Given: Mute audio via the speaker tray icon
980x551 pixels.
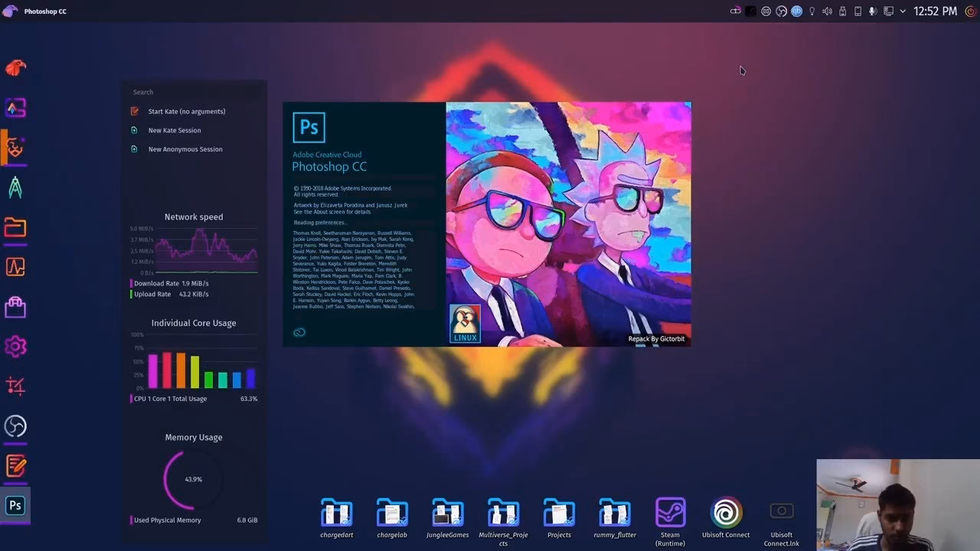Looking at the screenshot, I should [827, 11].
